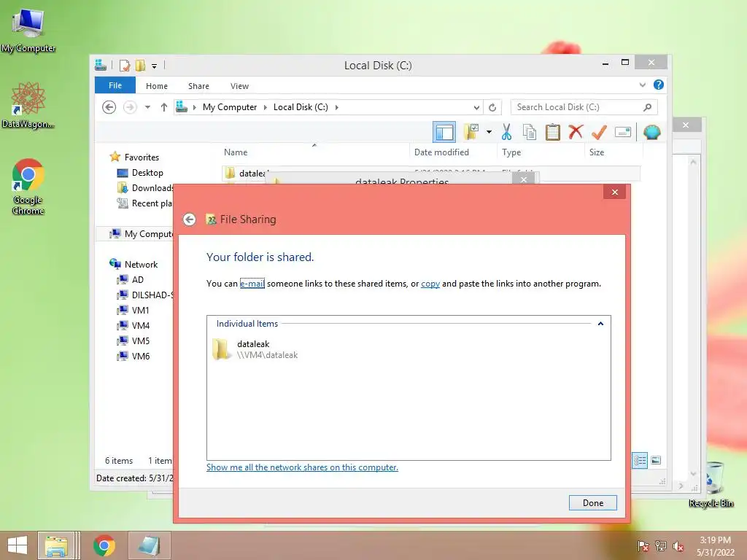The height and width of the screenshot is (560, 747).
Task: Click the search magnifier icon
Action: 647,107
